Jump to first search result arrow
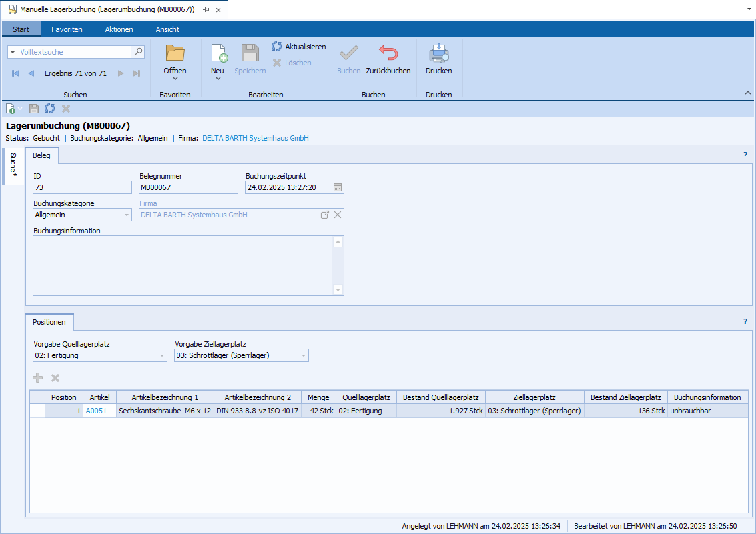The image size is (756, 534). click(15, 73)
